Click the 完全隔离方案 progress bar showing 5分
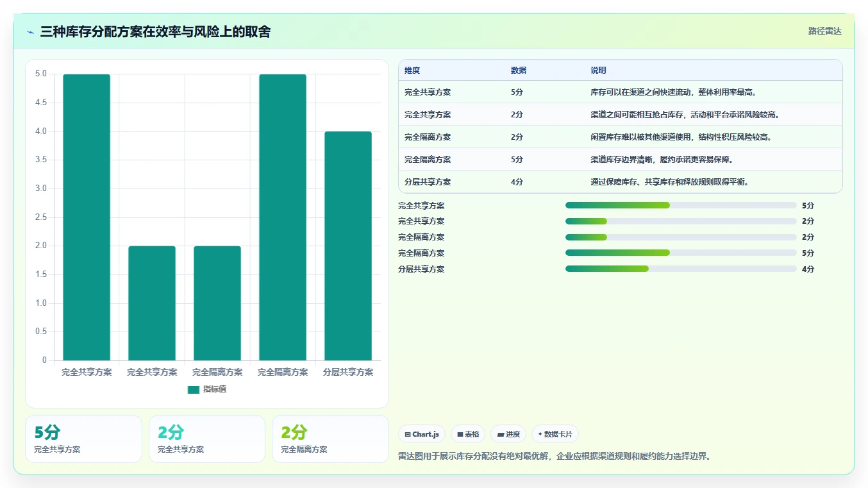This screenshot has width=868, height=488. pos(681,253)
